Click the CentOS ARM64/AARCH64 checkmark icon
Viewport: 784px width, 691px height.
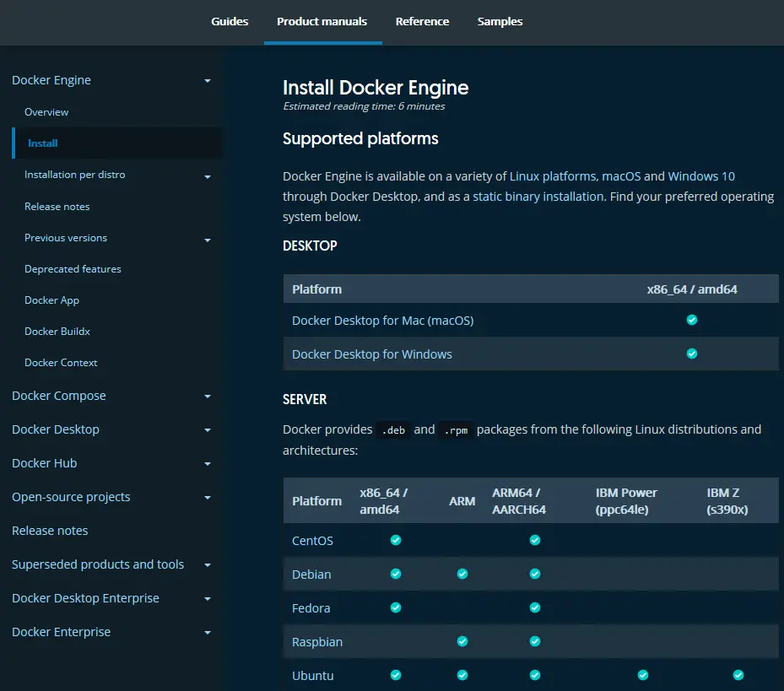pos(534,540)
